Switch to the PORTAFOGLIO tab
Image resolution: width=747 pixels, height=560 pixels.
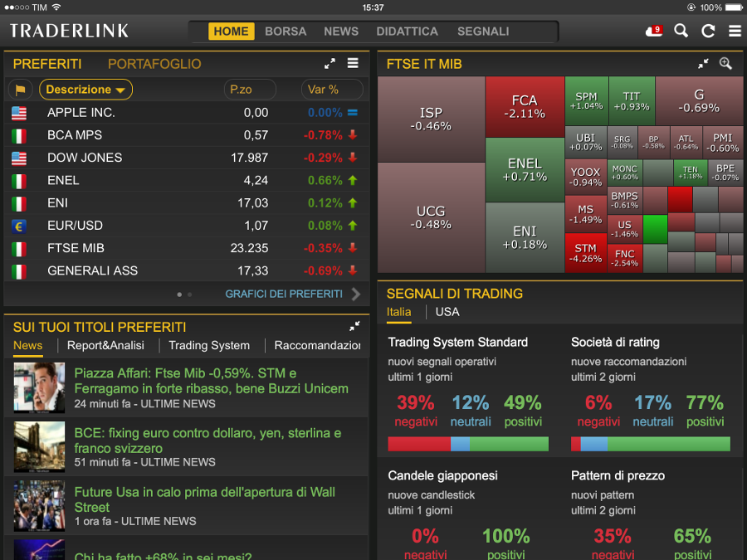click(x=154, y=64)
